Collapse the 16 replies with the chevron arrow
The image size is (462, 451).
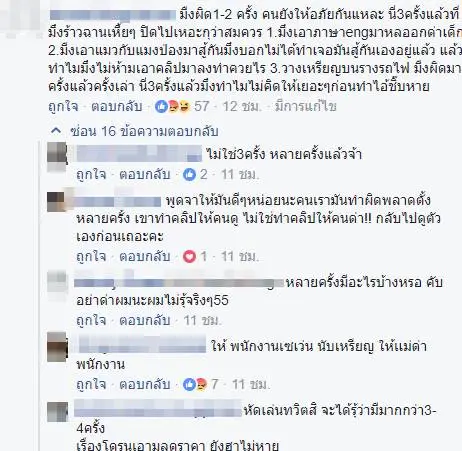pyautogui.click(x=56, y=131)
